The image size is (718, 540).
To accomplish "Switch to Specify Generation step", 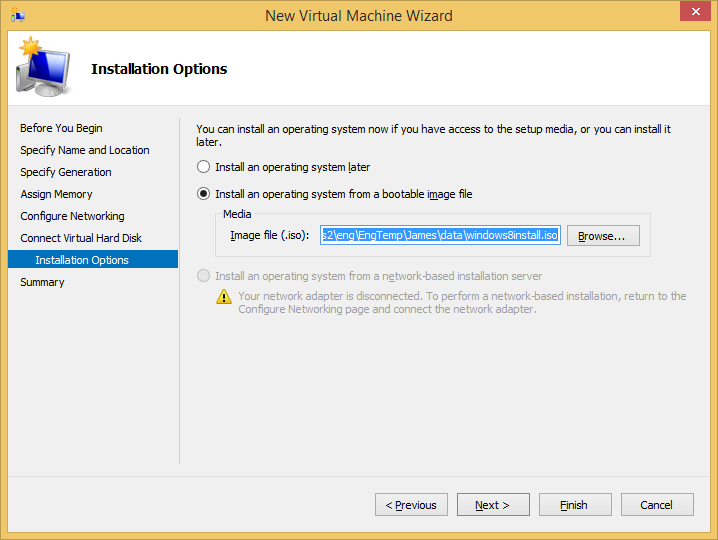I will tap(66, 172).
